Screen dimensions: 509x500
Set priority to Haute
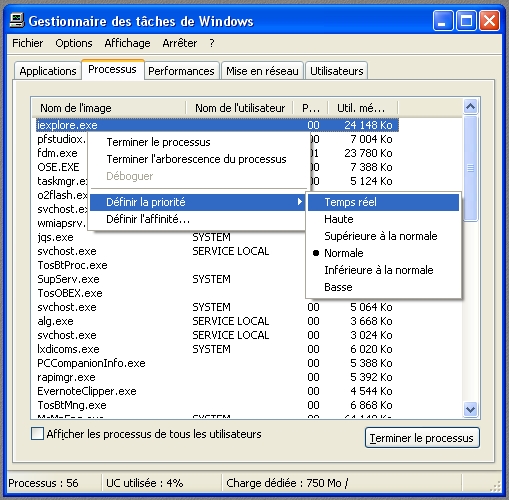383,219
